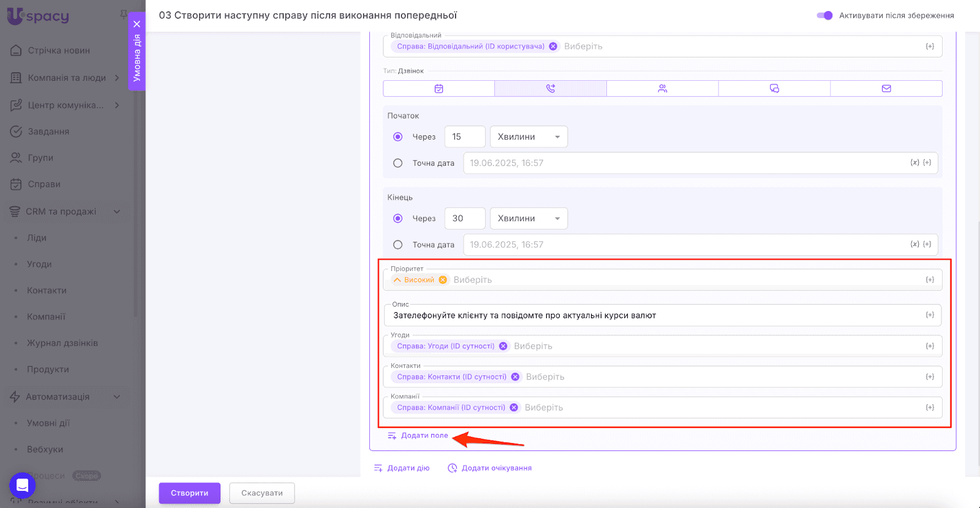Go to Завдання in the sidebar

click(x=48, y=132)
